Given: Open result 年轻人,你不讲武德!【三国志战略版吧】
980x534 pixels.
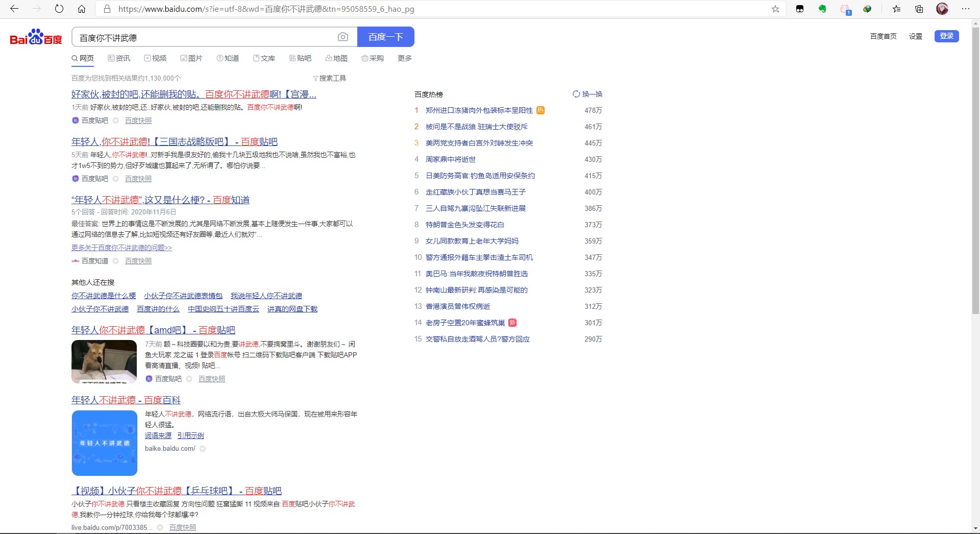Looking at the screenshot, I should tap(175, 141).
